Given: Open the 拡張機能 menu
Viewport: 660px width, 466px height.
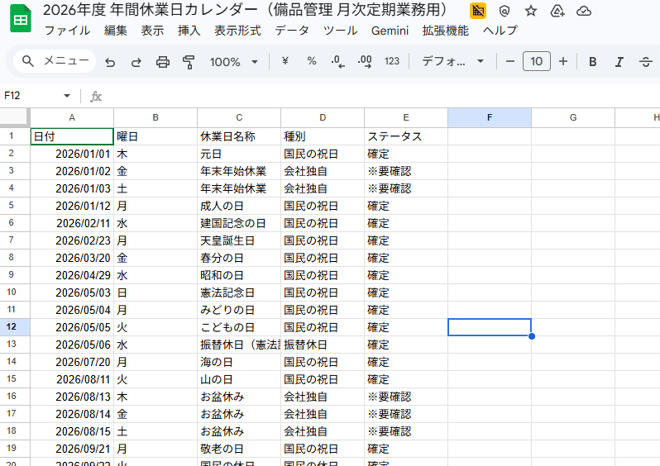Looking at the screenshot, I should pos(445,31).
